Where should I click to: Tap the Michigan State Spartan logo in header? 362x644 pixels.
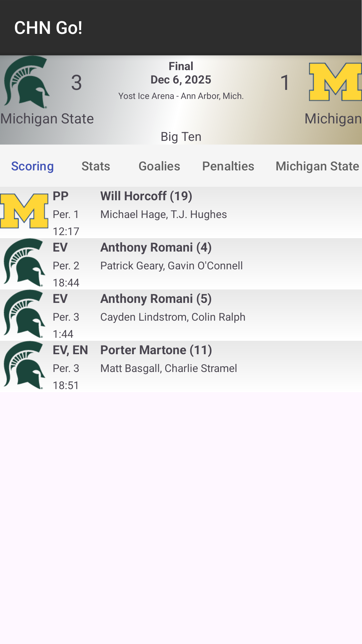pyautogui.click(x=27, y=82)
